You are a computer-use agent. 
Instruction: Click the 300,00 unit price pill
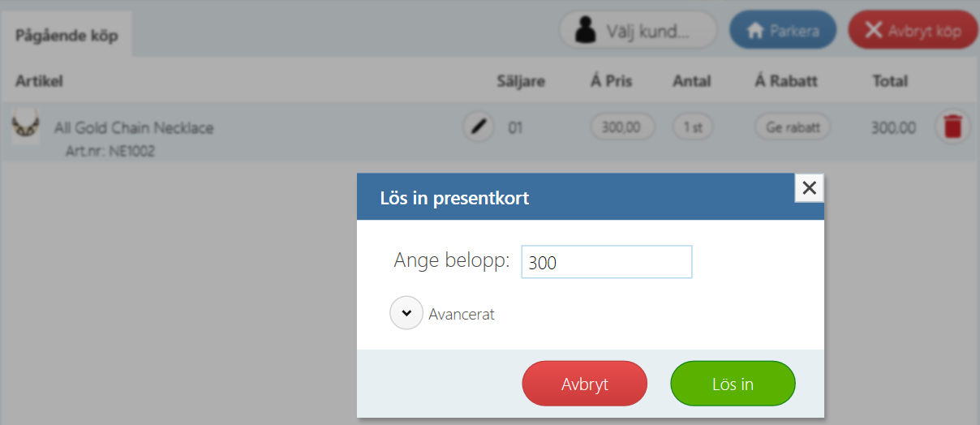pos(622,127)
